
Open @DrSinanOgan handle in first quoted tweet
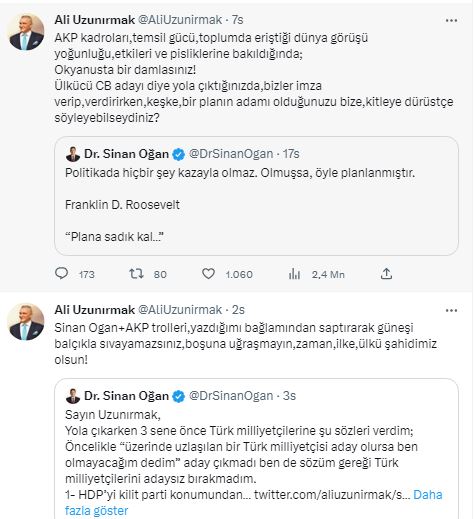(x=231, y=154)
